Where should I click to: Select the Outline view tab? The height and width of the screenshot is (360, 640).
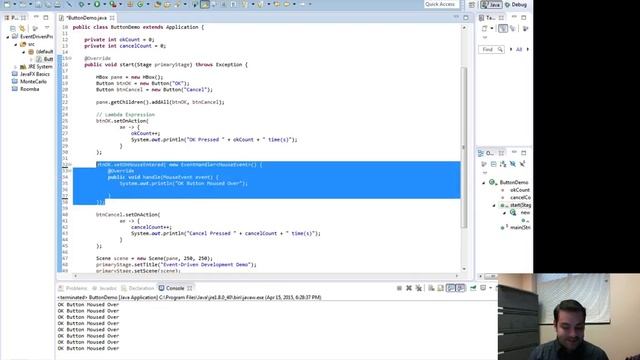[x=489, y=153]
